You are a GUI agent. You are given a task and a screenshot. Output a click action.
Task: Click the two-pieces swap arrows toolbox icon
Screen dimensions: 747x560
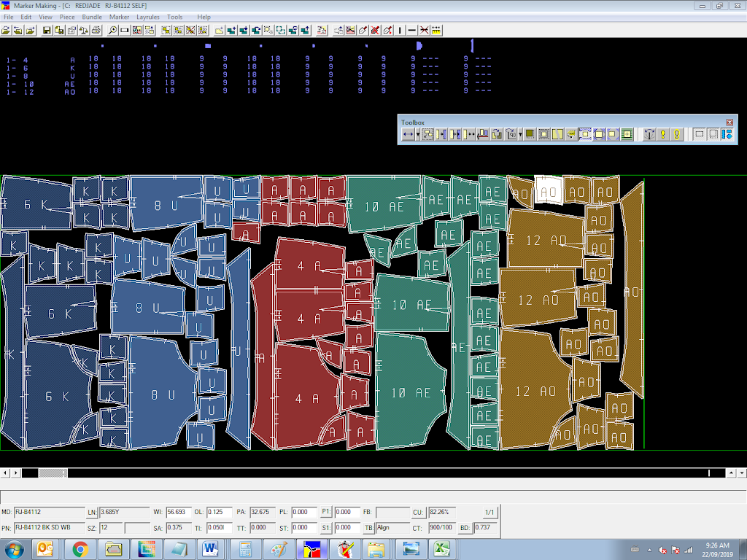tap(496, 135)
